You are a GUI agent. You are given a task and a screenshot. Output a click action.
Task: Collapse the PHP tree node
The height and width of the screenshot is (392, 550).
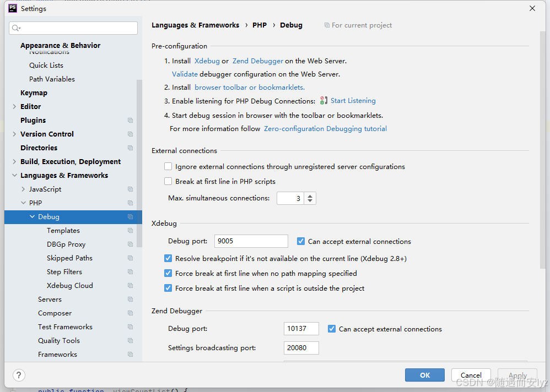(x=23, y=203)
